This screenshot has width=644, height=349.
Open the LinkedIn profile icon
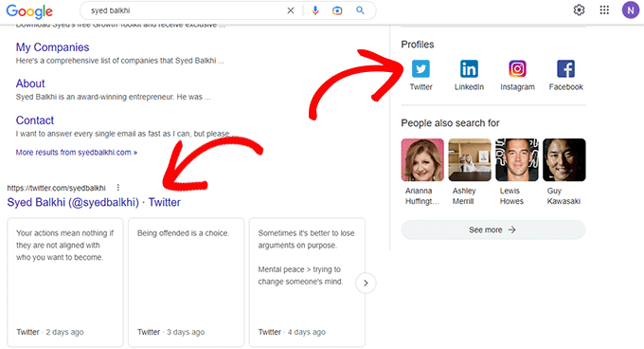[x=469, y=69]
